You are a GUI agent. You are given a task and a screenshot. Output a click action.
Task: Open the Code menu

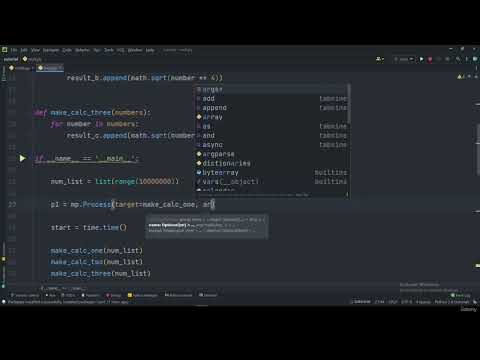(x=67, y=50)
